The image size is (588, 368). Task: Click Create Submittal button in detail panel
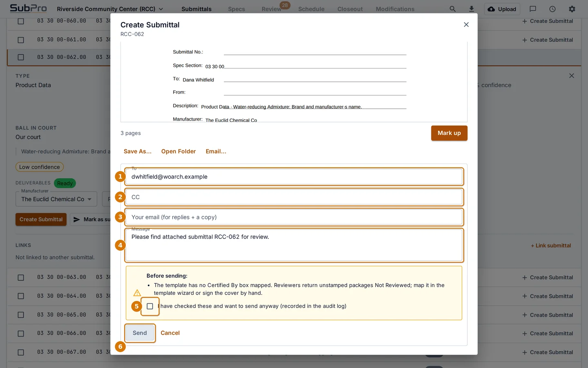pos(41,220)
